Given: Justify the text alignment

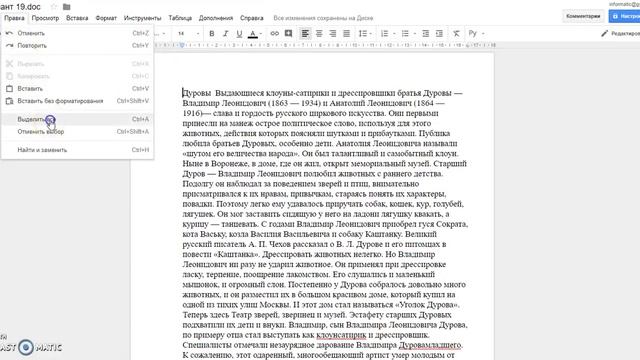Looking at the screenshot, I should (x=347, y=33).
